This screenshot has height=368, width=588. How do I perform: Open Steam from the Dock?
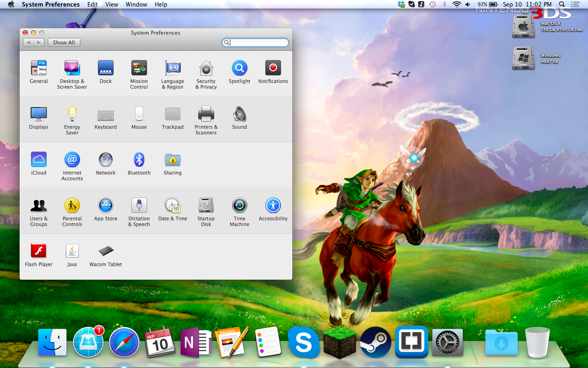(x=376, y=342)
